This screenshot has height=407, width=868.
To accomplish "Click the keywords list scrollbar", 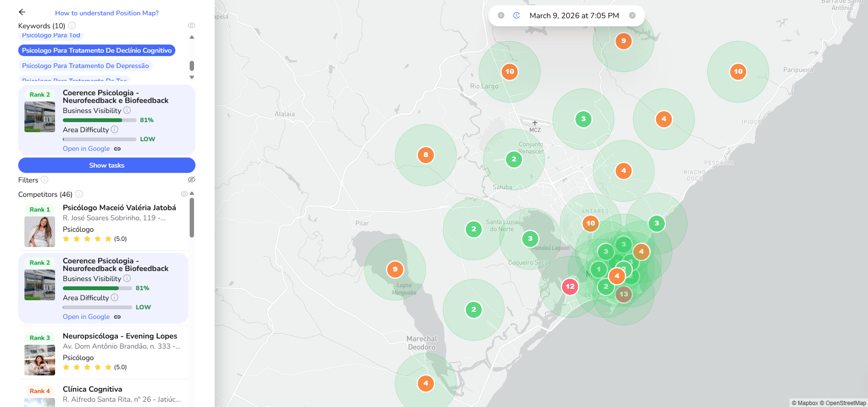I will [x=192, y=66].
